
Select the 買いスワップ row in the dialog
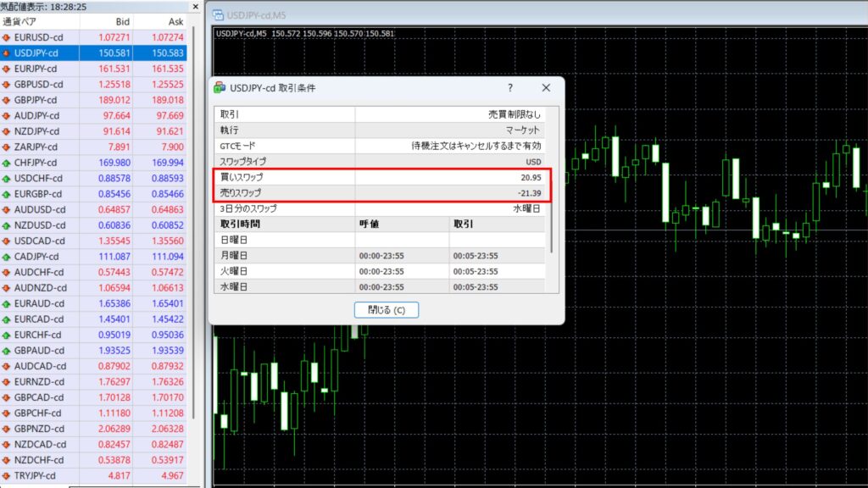click(284, 177)
